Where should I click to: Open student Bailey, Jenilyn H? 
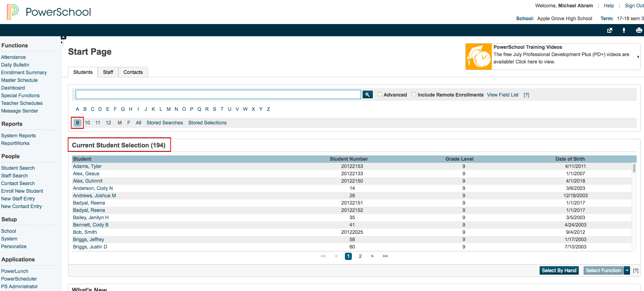tap(91, 217)
